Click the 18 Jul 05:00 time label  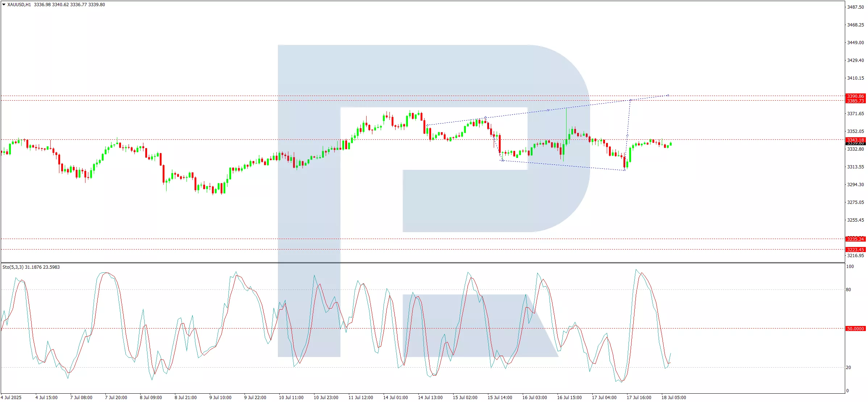click(x=673, y=398)
